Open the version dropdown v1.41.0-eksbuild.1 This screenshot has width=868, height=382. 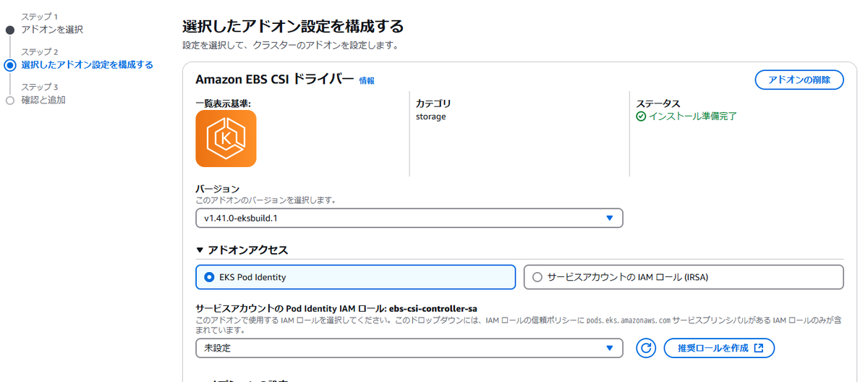(x=409, y=218)
